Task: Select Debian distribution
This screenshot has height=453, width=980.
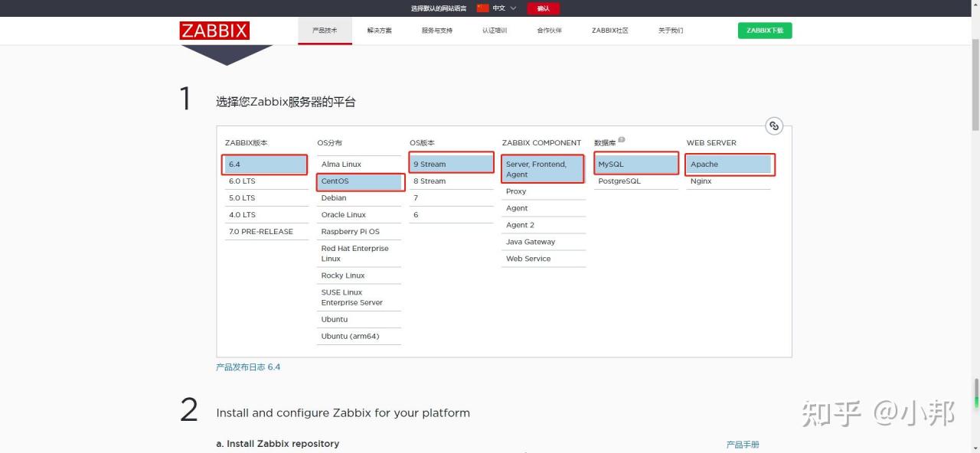Action: (x=359, y=198)
